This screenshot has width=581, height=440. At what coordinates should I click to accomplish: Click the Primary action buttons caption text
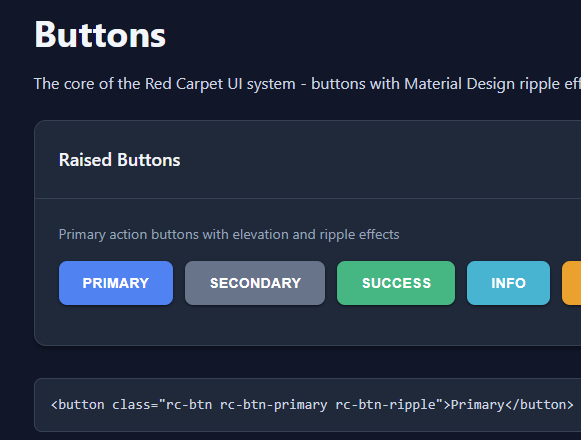point(229,234)
